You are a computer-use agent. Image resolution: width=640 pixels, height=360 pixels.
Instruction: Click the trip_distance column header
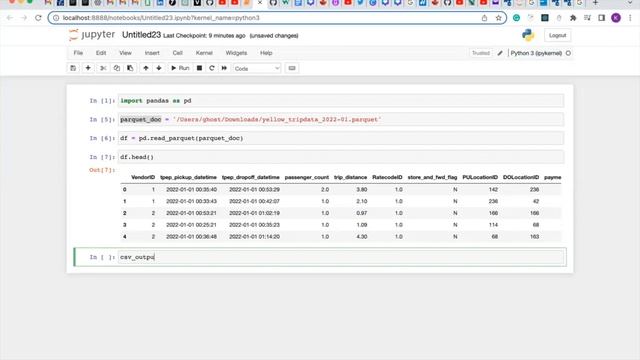click(350, 177)
